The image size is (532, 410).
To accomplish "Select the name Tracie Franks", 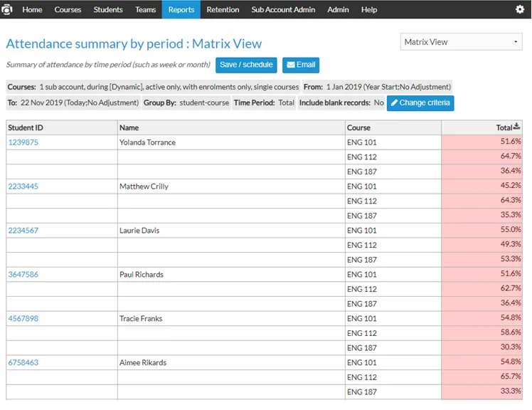I will click(140, 319).
